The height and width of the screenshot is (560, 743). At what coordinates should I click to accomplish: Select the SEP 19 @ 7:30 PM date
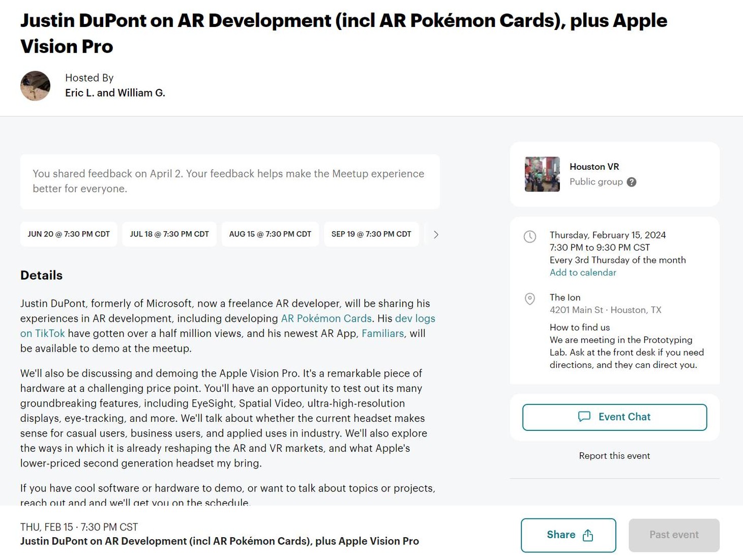(x=371, y=234)
